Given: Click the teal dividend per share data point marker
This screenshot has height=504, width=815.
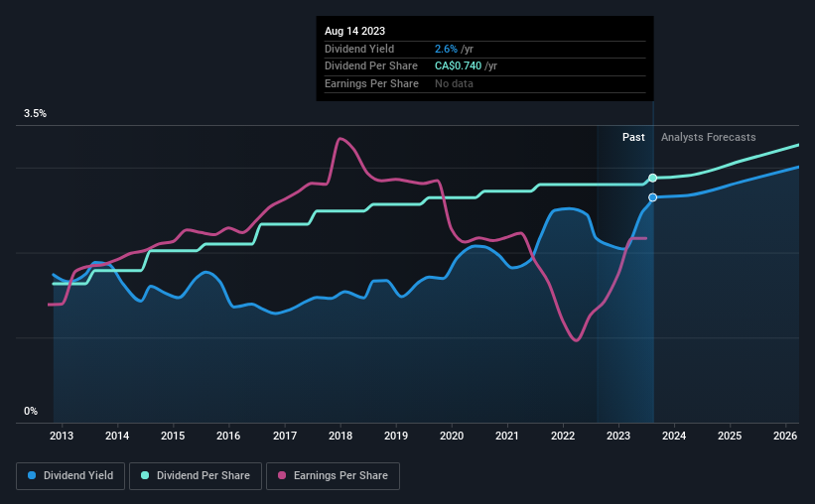Looking at the screenshot, I should tap(653, 179).
